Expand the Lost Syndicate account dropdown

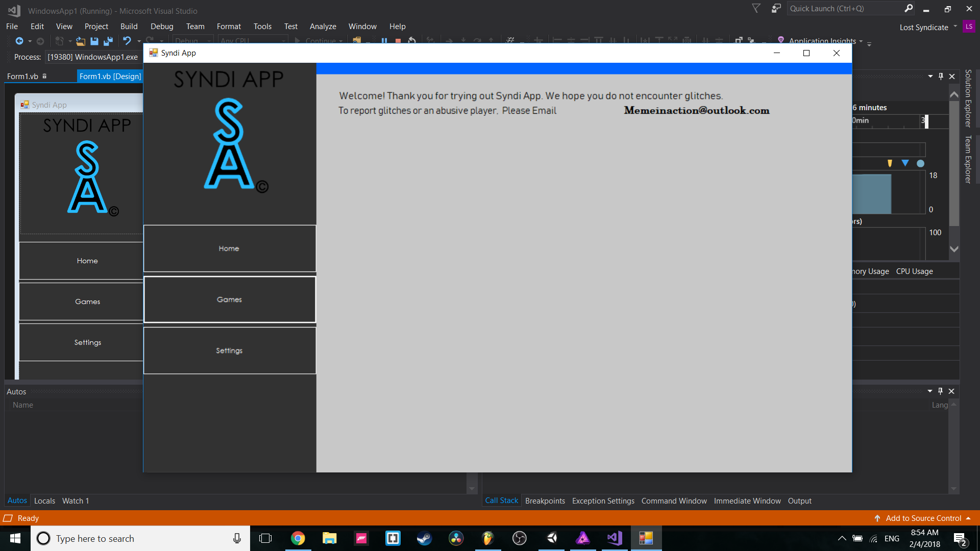pos(955,27)
